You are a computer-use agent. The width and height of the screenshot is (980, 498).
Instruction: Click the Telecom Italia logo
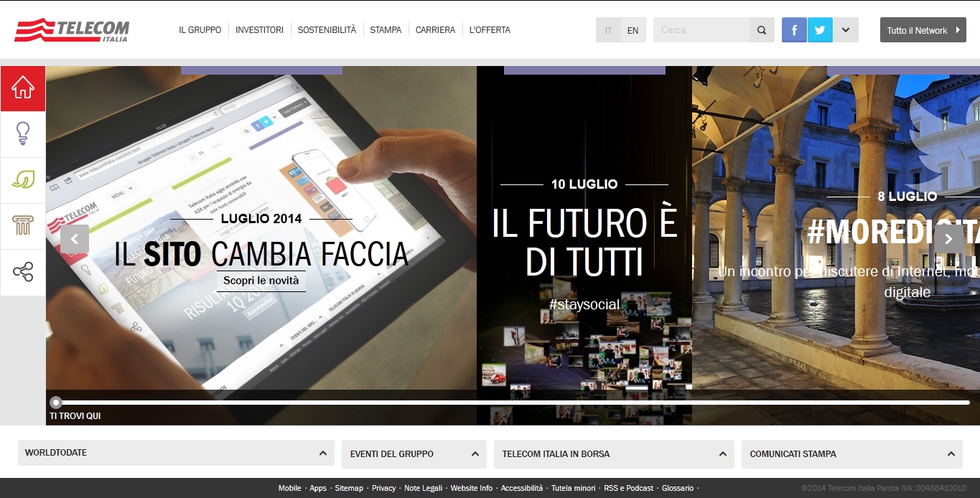tap(72, 30)
